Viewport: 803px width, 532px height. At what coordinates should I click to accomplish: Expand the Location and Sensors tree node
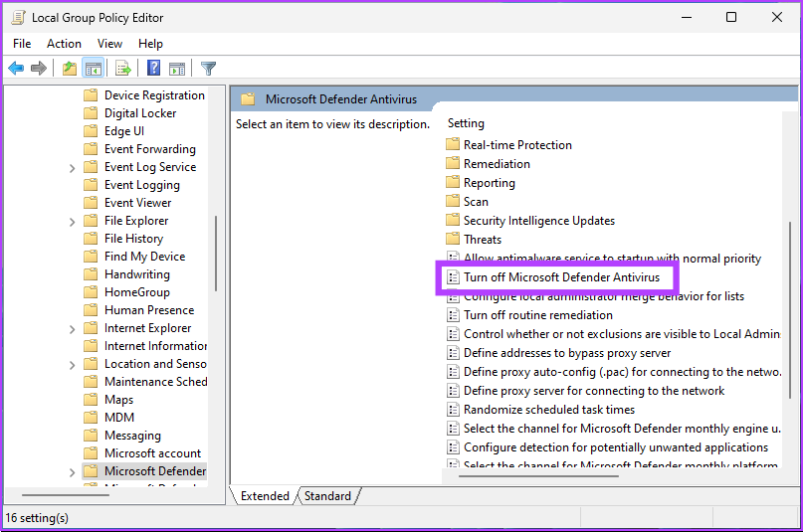(x=73, y=365)
